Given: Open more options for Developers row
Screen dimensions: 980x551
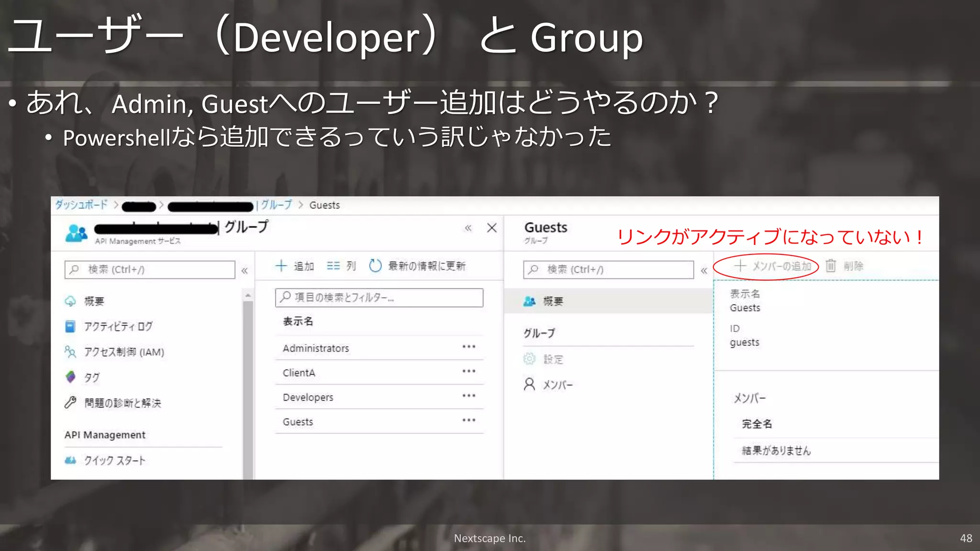Looking at the screenshot, I should coord(469,396).
